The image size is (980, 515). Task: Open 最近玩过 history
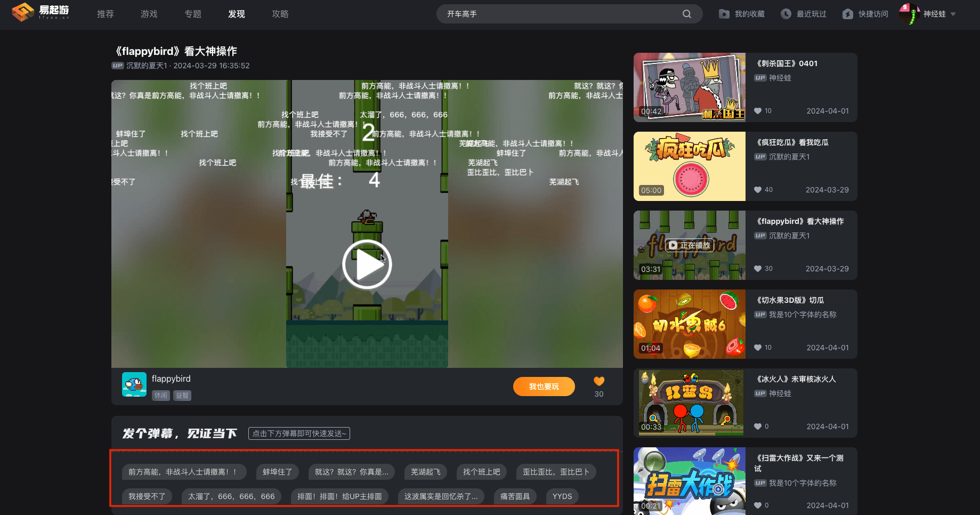tap(804, 14)
